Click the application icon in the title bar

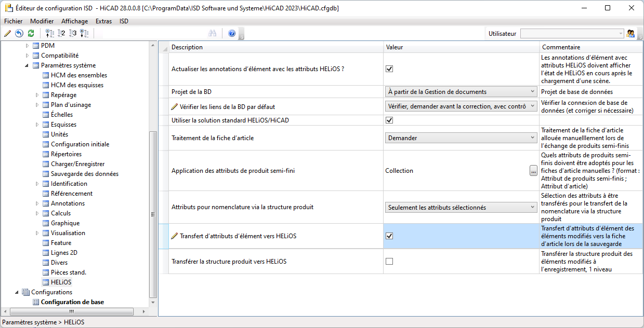[x=8, y=8]
